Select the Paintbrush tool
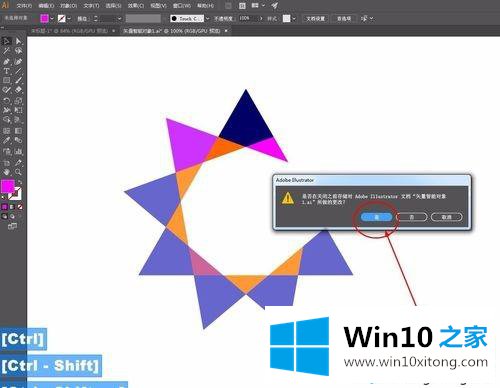The height and width of the screenshot is (388, 500). click(x=18, y=80)
